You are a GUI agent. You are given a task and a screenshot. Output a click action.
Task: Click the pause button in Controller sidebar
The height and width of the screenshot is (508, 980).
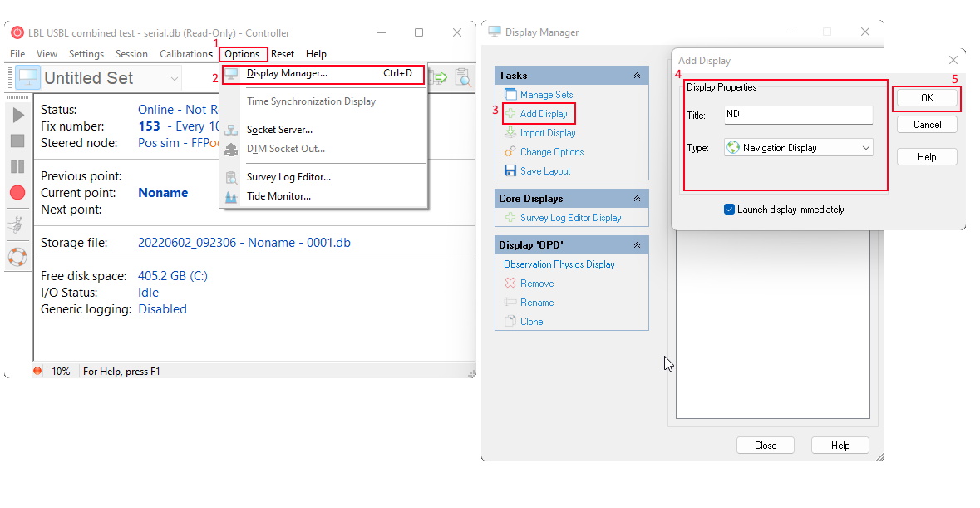[17, 167]
